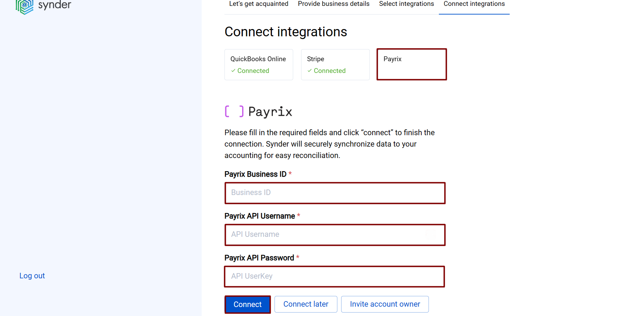This screenshot has width=644, height=316.
Task: Click the red asterisk after Payrix API Username
Action: [x=298, y=215]
